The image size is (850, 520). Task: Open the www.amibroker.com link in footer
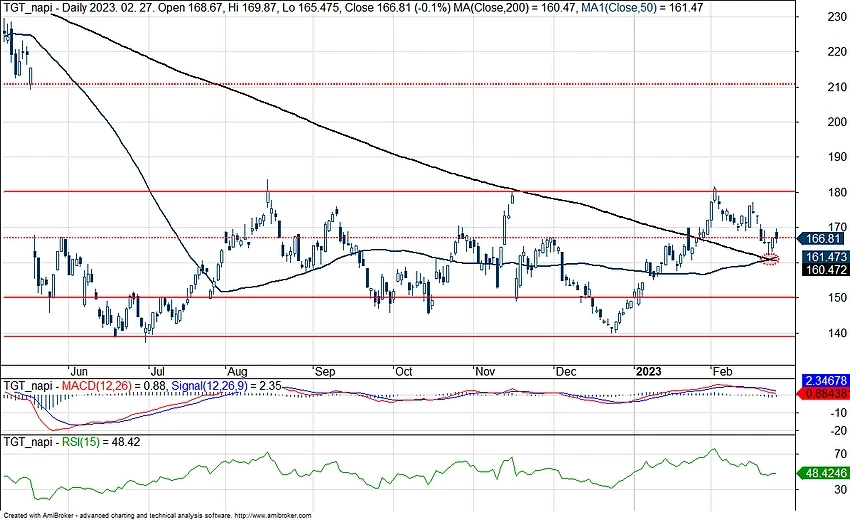coord(275,516)
